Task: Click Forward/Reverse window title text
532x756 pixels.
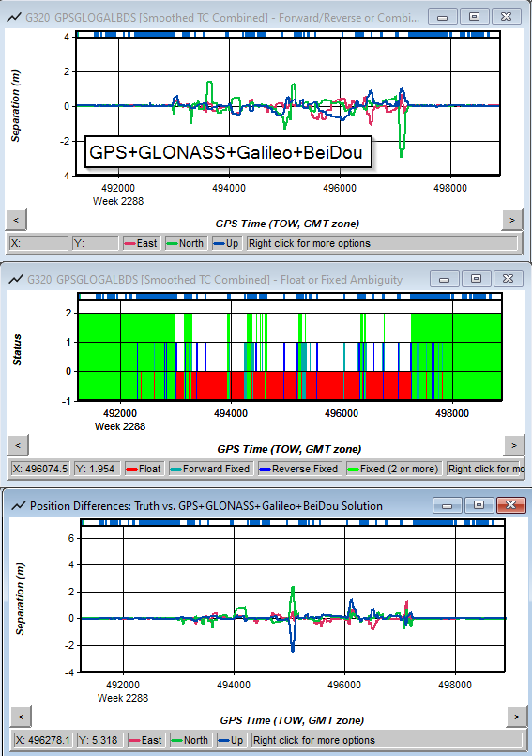Action: pos(222,18)
